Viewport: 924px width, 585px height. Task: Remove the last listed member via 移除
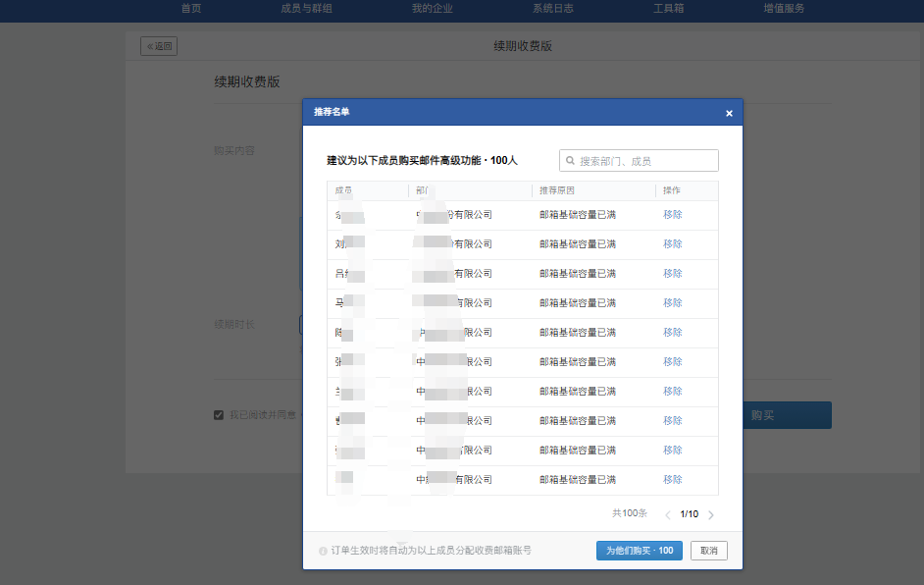click(673, 478)
